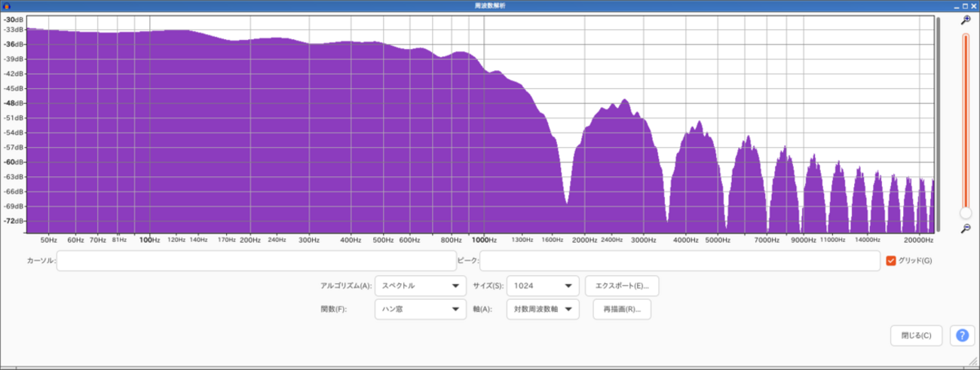This screenshot has width=980, height=370.
Task: Click the カーソル text field
Action: [x=256, y=261]
